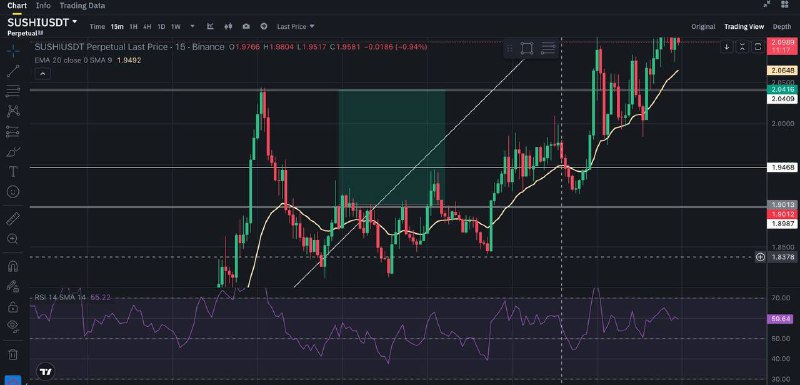Select the trend line drawing tool

coord(13,71)
